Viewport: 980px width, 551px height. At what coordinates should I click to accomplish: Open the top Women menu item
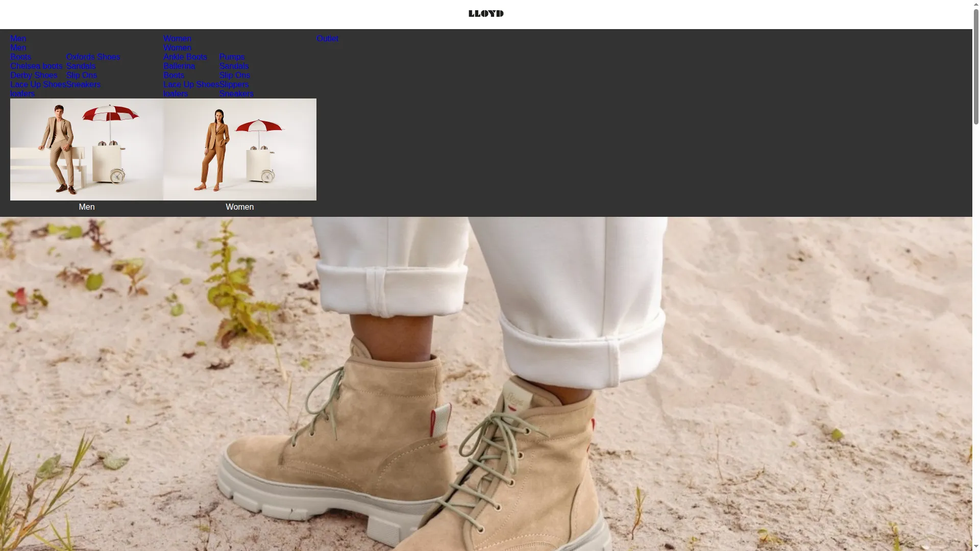click(x=177, y=39)
